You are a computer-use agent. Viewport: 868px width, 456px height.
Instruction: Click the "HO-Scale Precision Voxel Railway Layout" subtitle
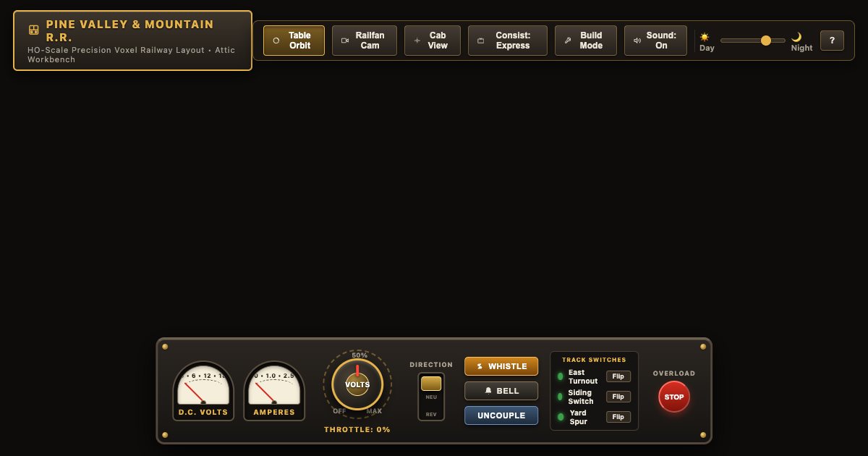[x=117, y=50]
